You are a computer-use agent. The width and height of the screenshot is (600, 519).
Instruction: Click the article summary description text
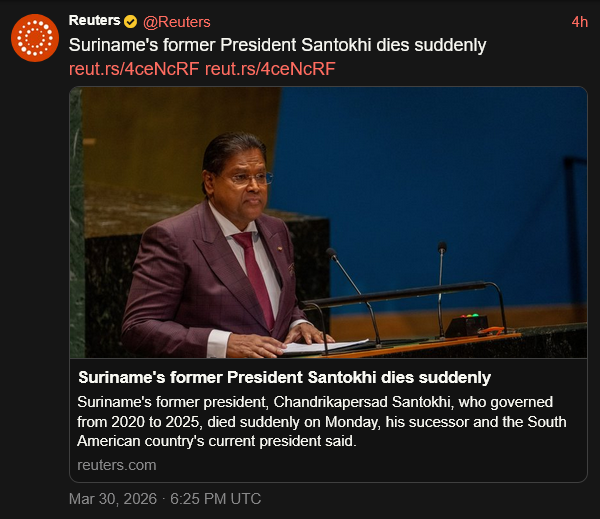point(320,420)
